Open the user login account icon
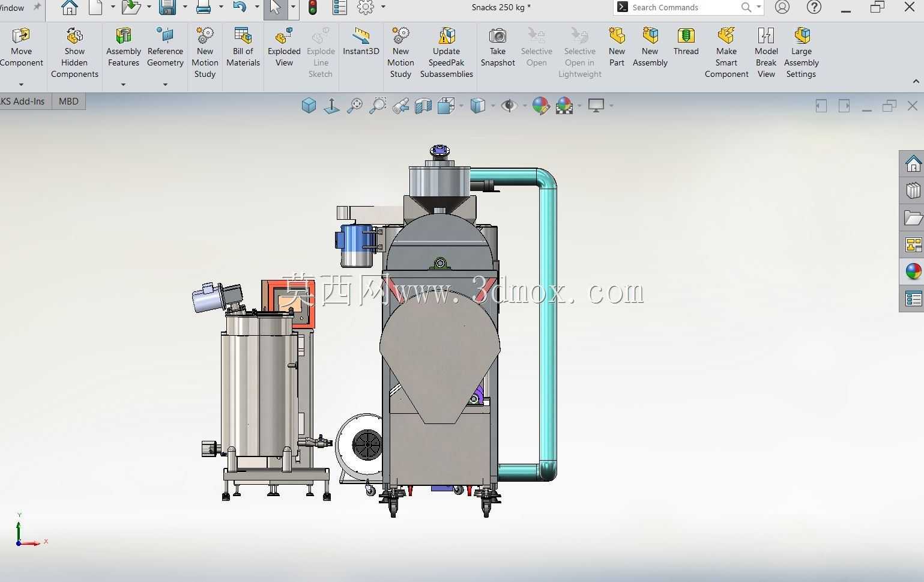Image resolution: width=924 pixels, height=582 pixels. 782,7
